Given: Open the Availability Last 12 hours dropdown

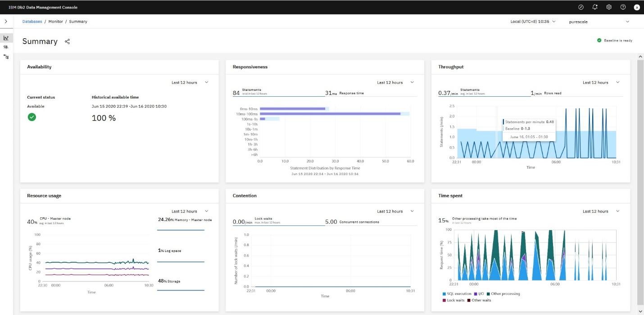Looking at the screenshot, I should [x=190, y=82].
